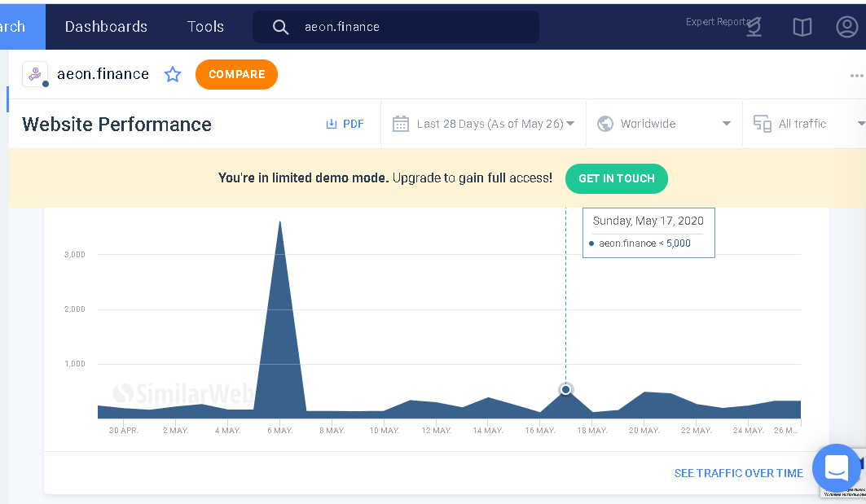This screenshot has height=504, width=866.
Task: Click the calendar date range icon
Action: [x=401, y=124]
